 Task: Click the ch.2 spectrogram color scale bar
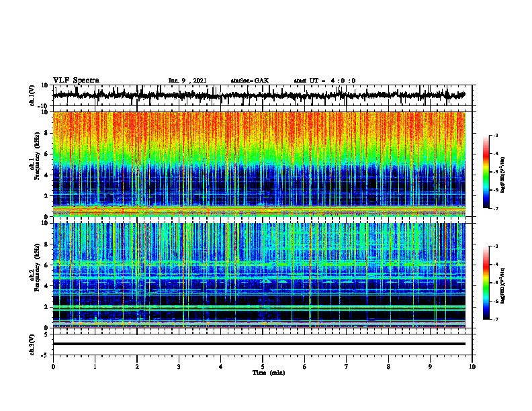pyautogui.click(x=486, y=283)
